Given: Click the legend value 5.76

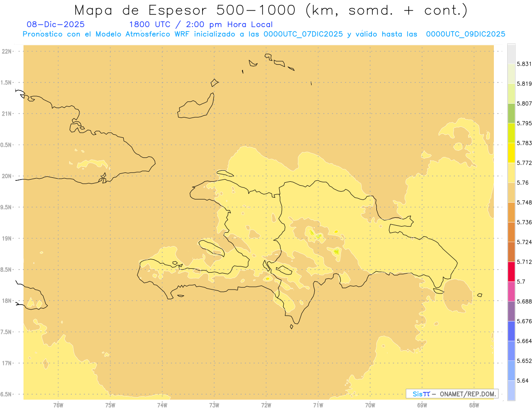Looking at the screenshot, I should pyautogui.click(x=523, y=183).
